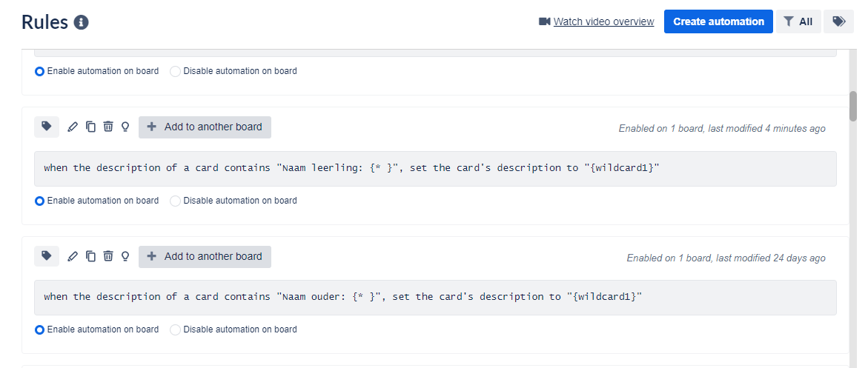Delete the Naam ouder rule via trash
Screen dimensions: 868x368
pos(108,256)
